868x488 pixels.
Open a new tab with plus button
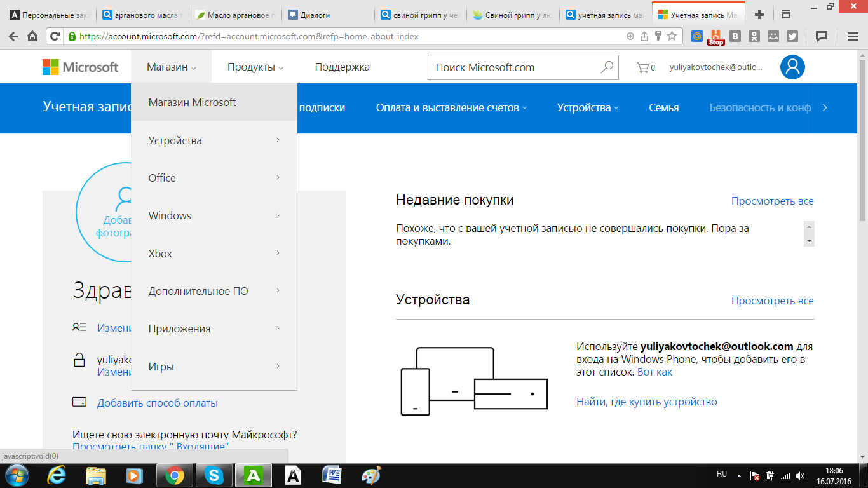pyautogui.click(x=759, y=15)
